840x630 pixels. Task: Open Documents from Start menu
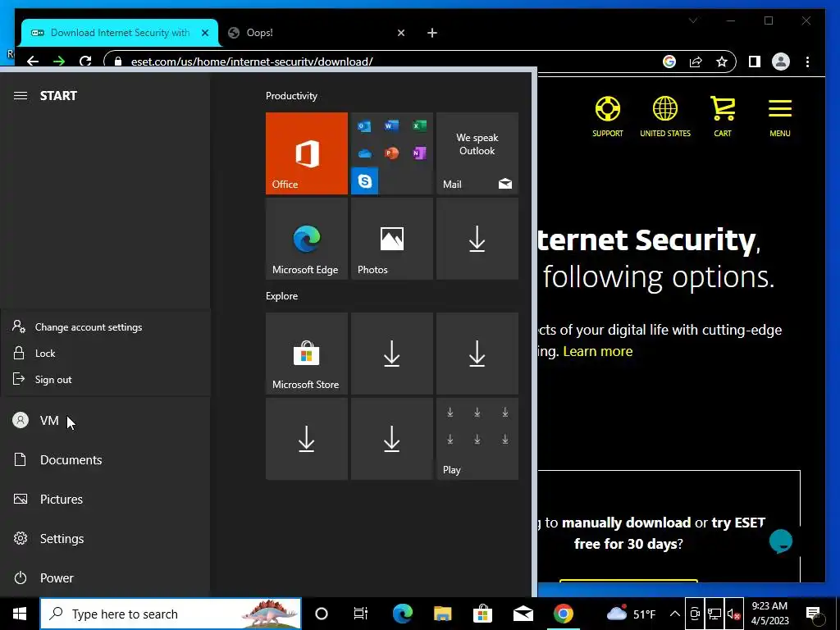[x=105, y=459]
